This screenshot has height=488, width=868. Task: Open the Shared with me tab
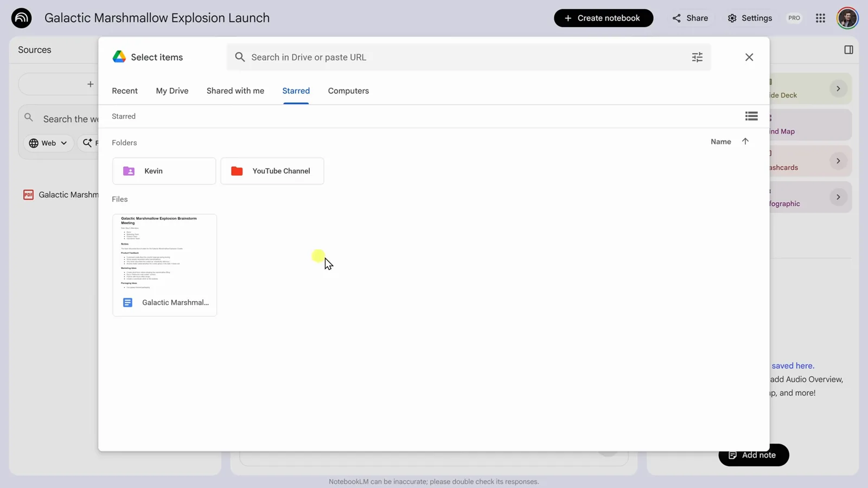point(235,91)
